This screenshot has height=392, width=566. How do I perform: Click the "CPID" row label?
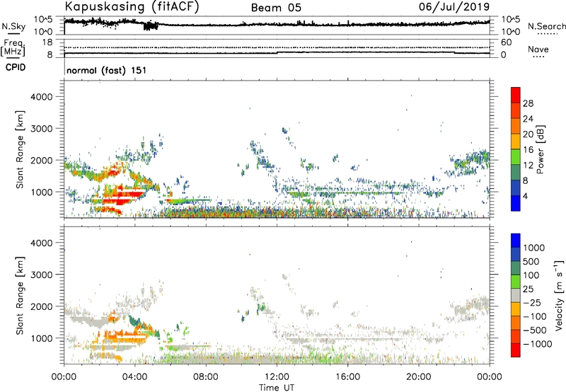[16, 67]
